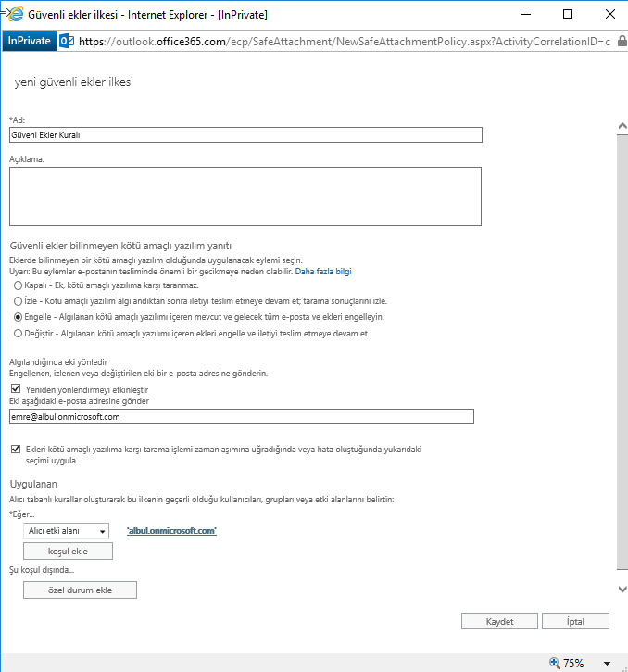Click the Outlook site icon in address bar
The width and height of the screenshot is (628, 672).
click(67, 41)
